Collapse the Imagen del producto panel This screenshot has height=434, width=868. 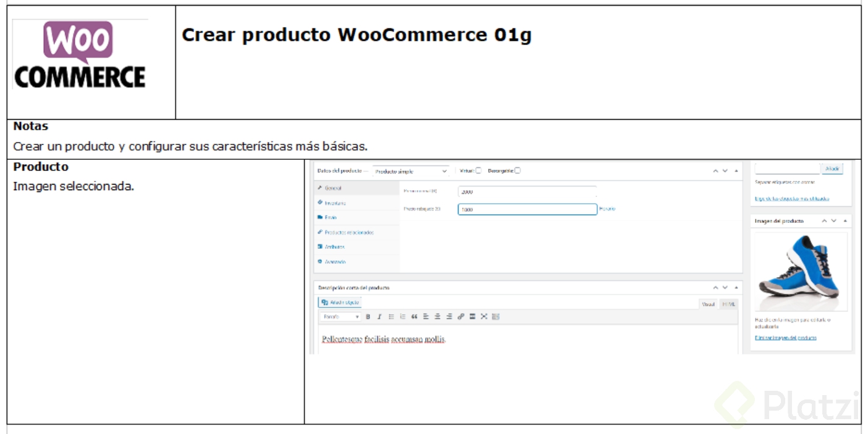[x=845, y=220]
